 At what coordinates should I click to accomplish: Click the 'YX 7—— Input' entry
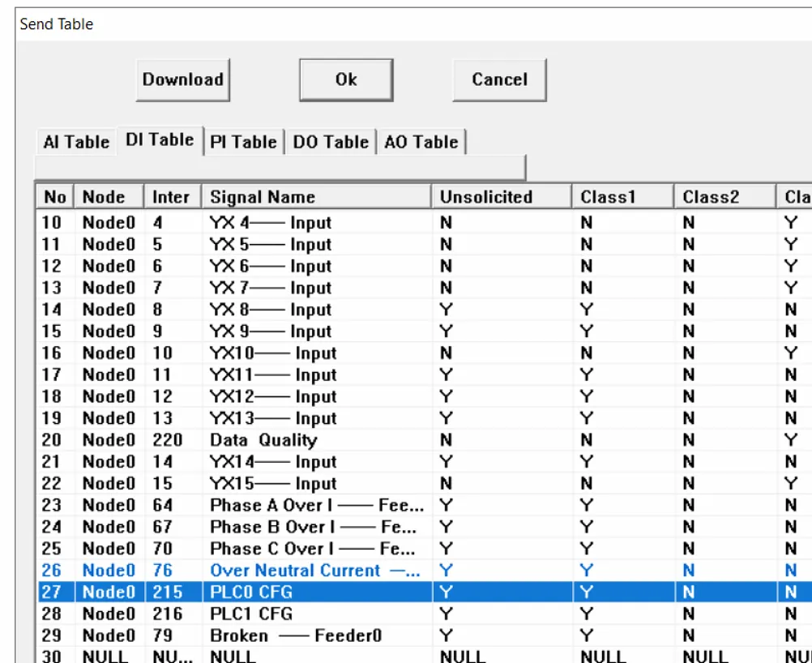click(x=271, y=288)
